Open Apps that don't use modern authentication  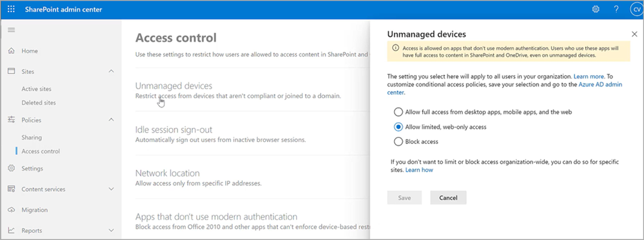pos(216,217)
